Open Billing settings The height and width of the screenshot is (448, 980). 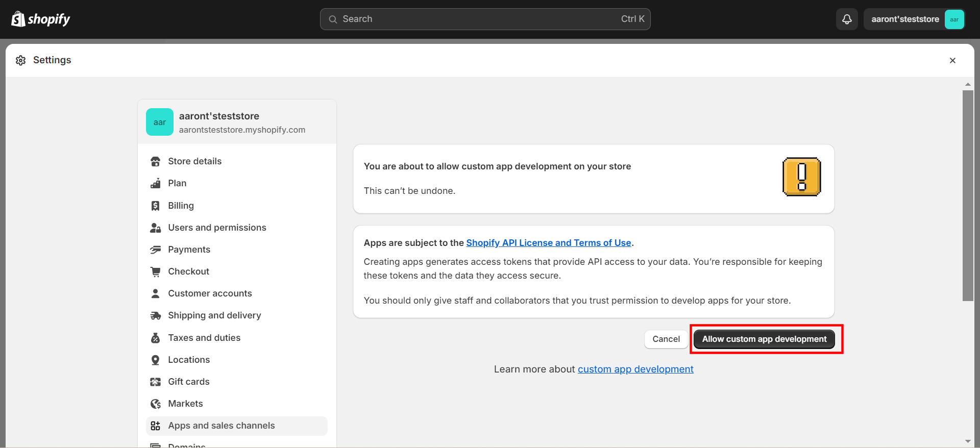coord(237,206)
